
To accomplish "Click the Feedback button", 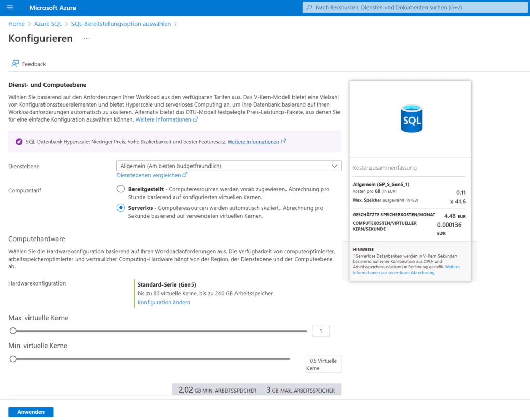I will (x=29, y=64).
